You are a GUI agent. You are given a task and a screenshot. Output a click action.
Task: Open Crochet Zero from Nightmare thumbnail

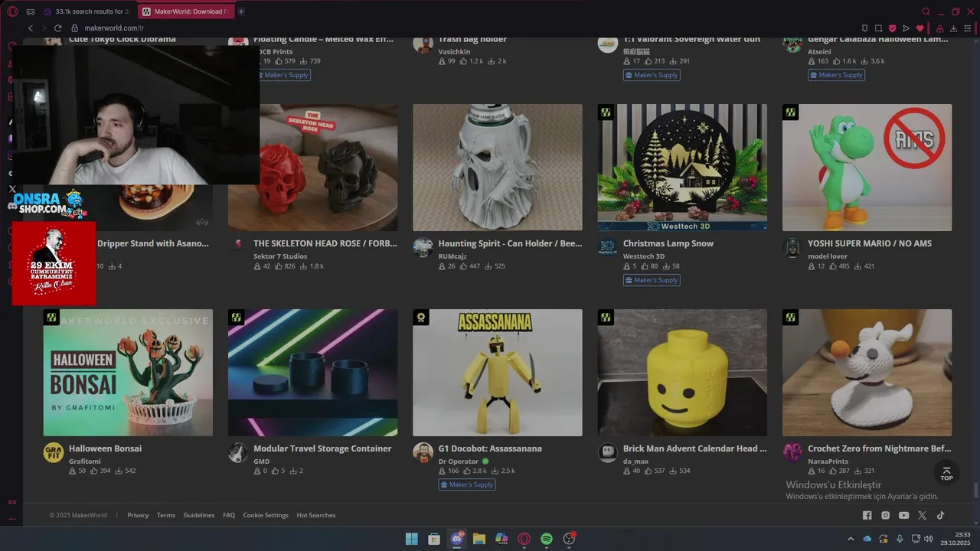coord(867,373)
